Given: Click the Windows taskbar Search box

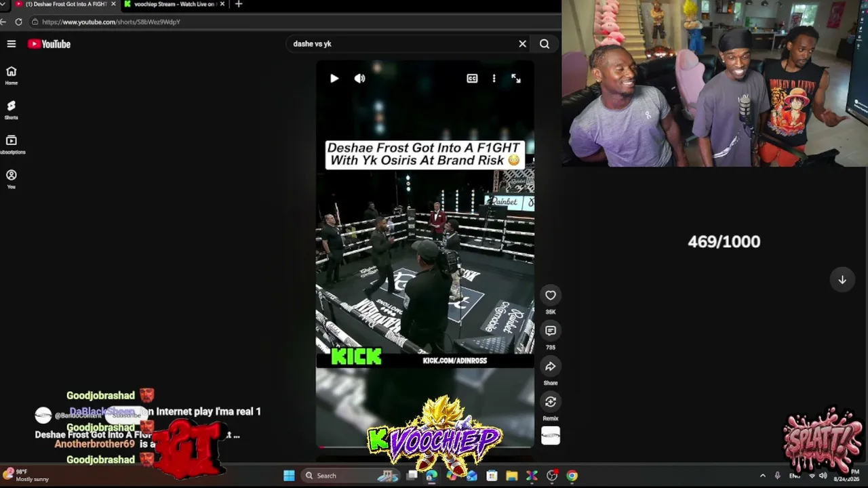Looking at the screenshot, I should click(350, 476).
